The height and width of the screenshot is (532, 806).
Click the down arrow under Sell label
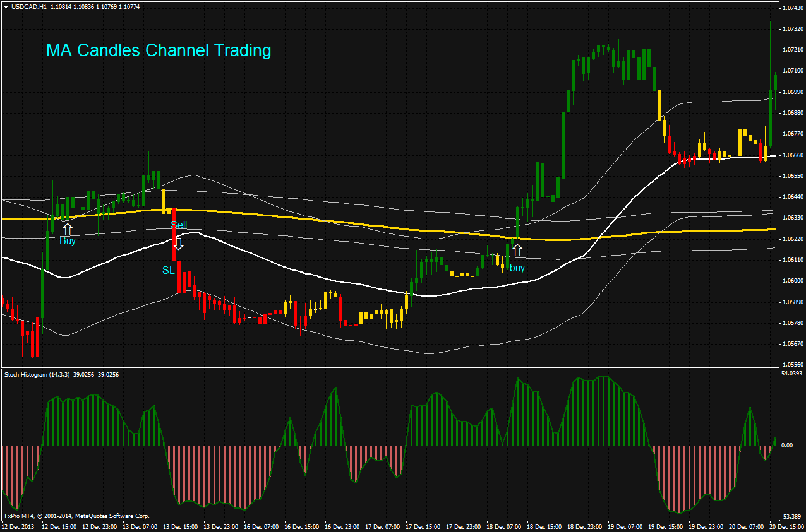[x=180, y=244]
